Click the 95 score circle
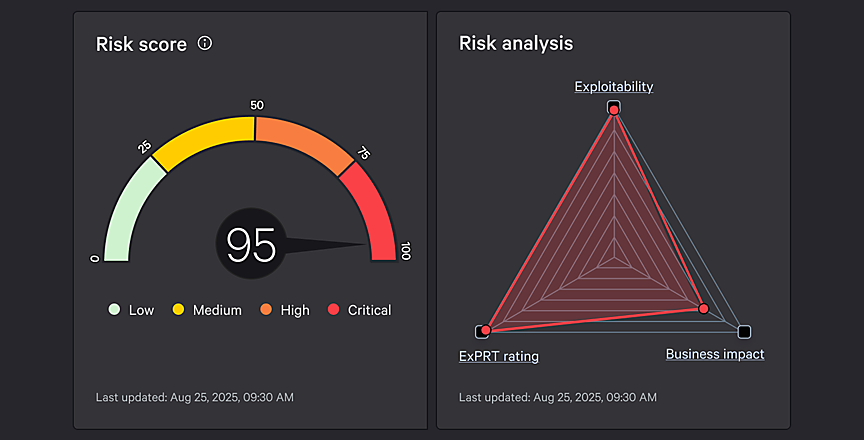Image resolution: width=864 pixels, height=440 pixels. (x=250, y=245)
